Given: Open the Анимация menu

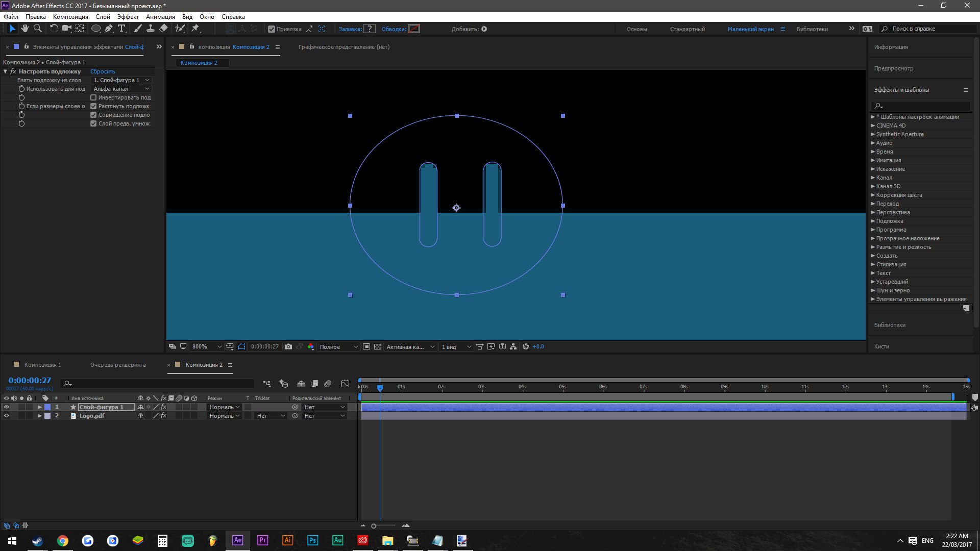Looking at the screenshot, I should 160,16.
